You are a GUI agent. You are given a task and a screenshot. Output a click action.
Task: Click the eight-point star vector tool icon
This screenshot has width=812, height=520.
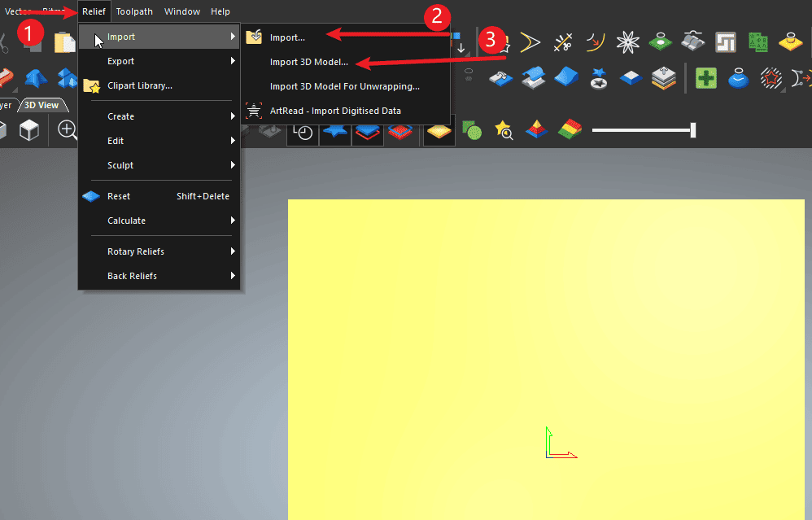(627, 42)
